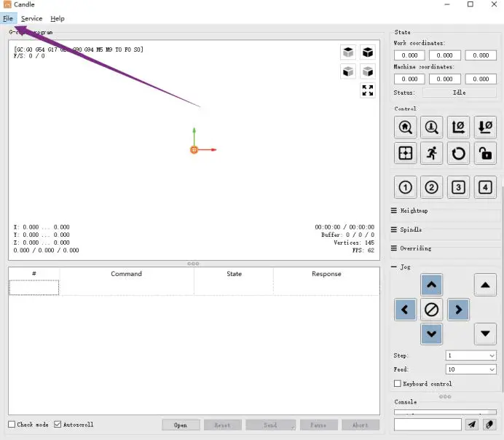Enable Keyboard control checkbox
Image resolution: width=504 pixels, height=440 pixels.
tap(398, 383)
